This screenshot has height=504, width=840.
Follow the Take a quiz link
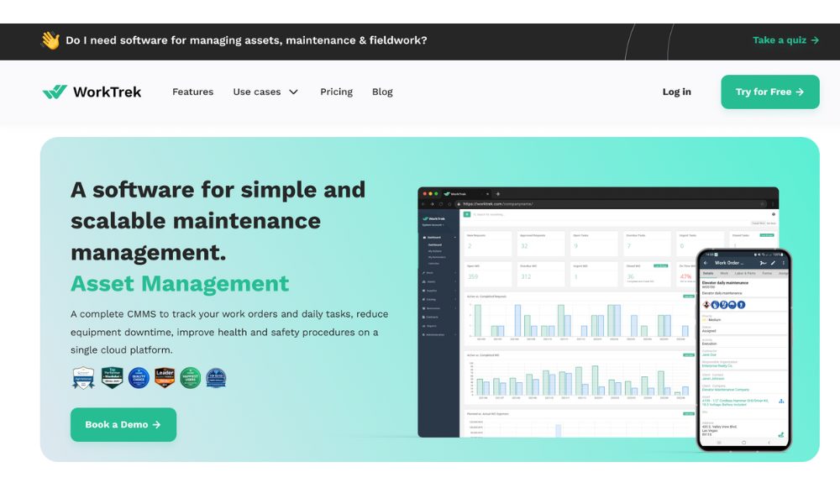coord(785,40)
